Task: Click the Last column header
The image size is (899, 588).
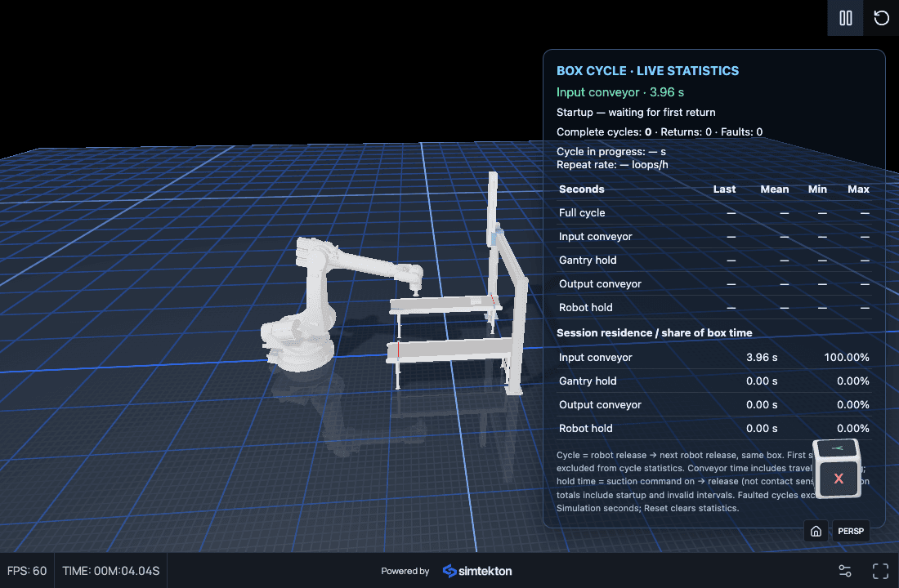Action: tap(724, 189)
